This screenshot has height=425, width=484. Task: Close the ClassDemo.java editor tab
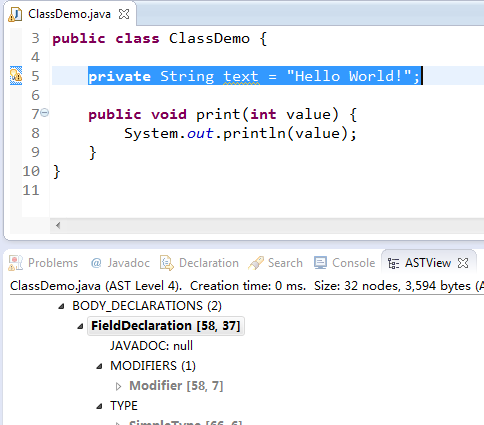(x=124, y=14)
